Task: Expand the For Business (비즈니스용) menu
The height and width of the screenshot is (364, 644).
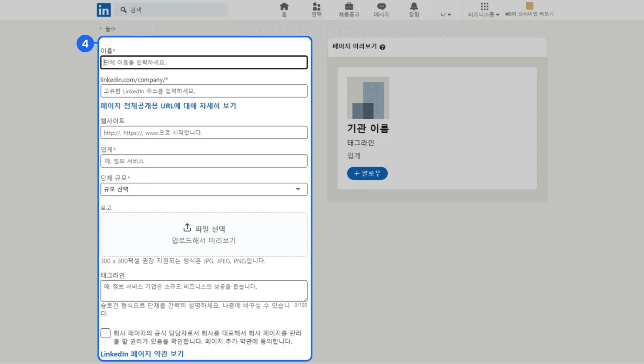Action: coord(484,10)
